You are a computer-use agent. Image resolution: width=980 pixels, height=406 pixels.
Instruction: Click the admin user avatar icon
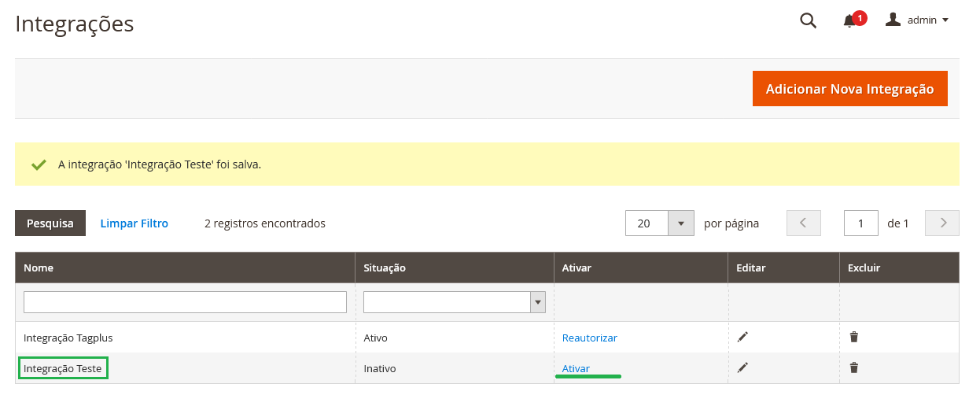point(893,20)
